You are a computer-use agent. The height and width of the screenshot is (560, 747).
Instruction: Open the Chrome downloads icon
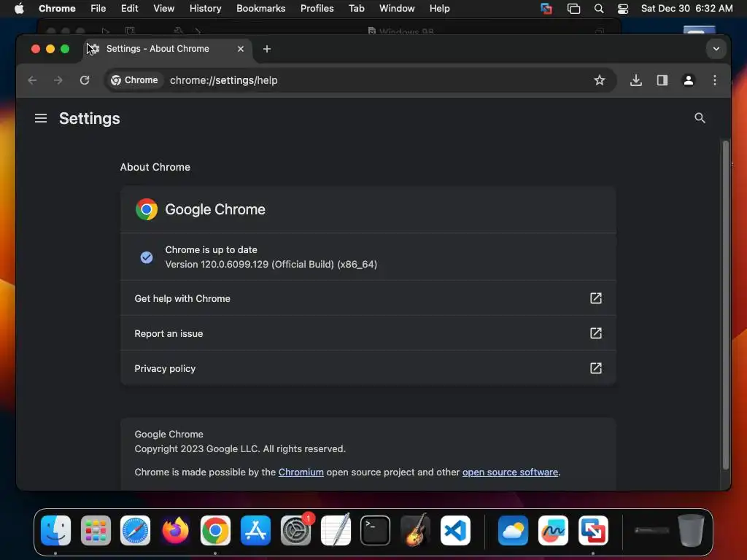click(635, 80)
